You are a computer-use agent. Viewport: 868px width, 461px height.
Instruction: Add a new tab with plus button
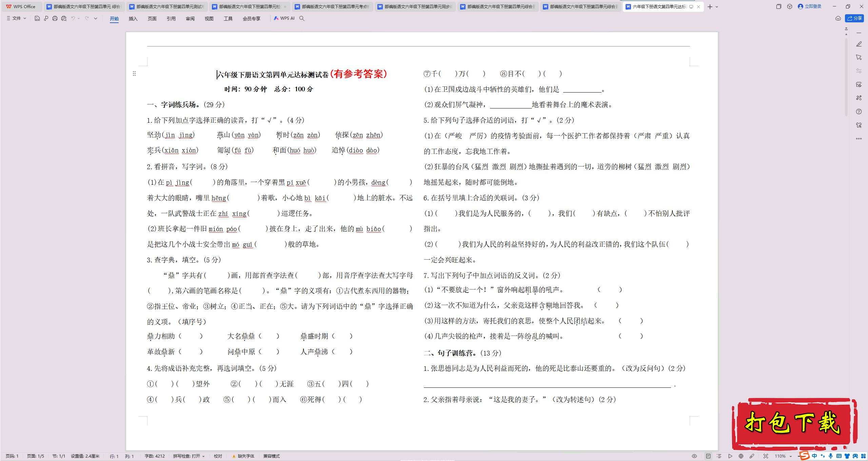click(x=710, y=7)
